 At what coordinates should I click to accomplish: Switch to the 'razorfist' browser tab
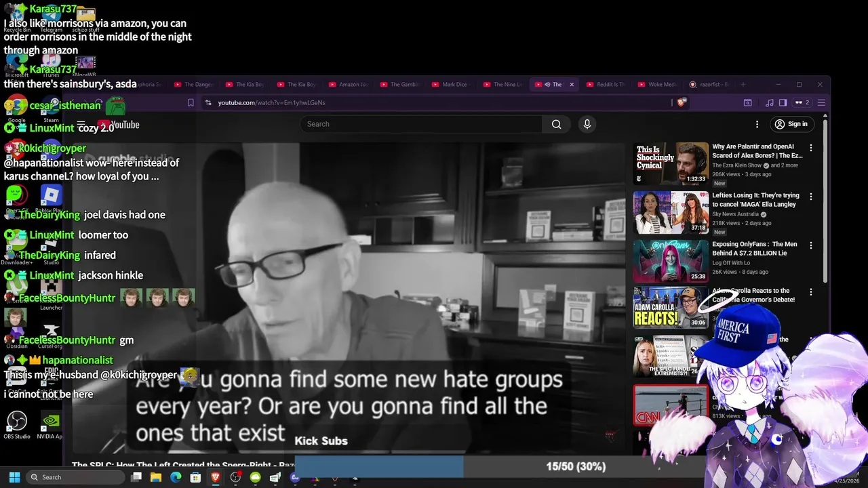[x=709, y=85]
